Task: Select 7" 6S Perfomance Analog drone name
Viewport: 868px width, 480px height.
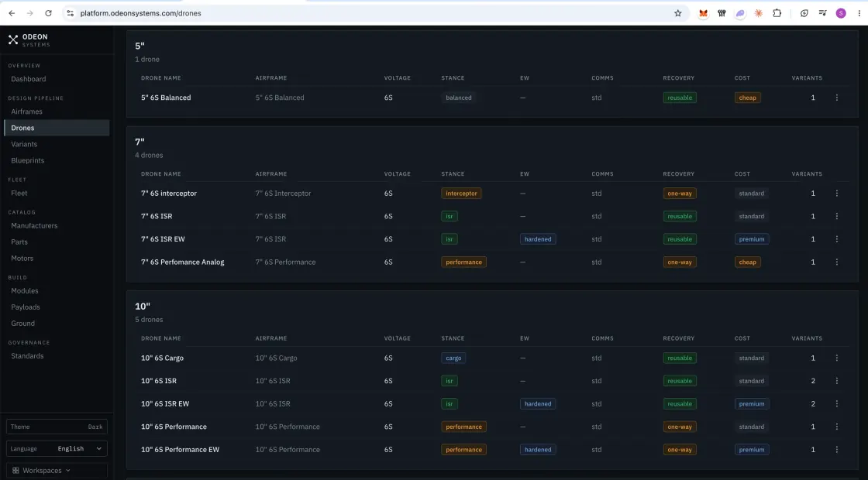Action: pos(182,262)
